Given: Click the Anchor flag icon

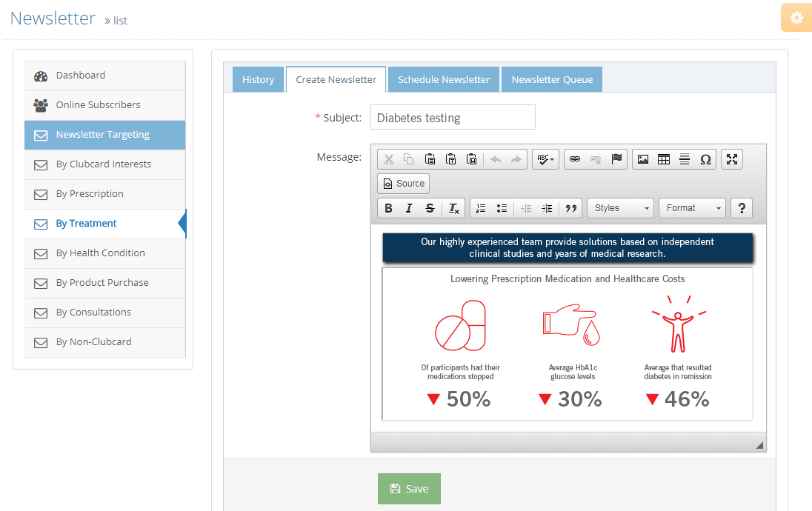Looking at the screenshot, I should coord(616,159).
